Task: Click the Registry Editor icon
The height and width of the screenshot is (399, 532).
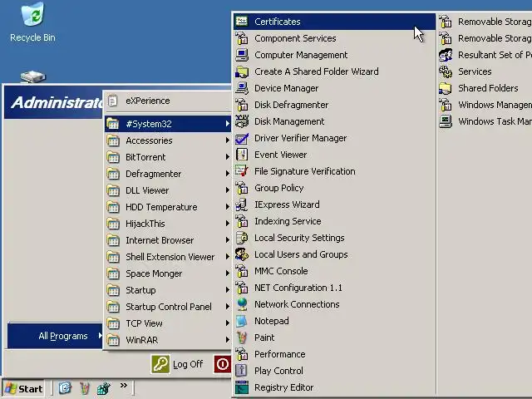Action: coord(242,387)
